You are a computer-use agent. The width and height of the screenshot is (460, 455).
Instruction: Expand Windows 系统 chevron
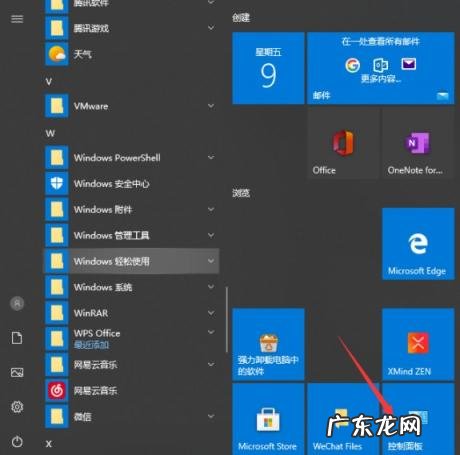211,287
